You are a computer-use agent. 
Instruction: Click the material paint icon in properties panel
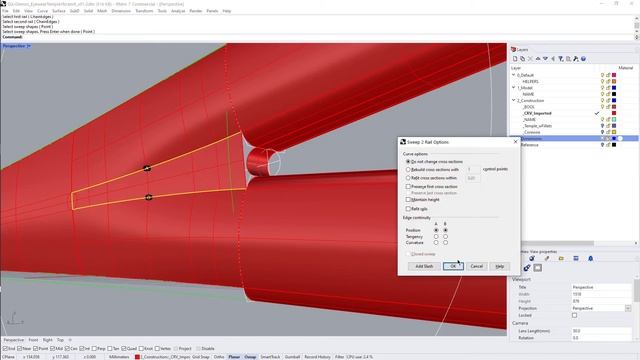click(x=547, y=258)
